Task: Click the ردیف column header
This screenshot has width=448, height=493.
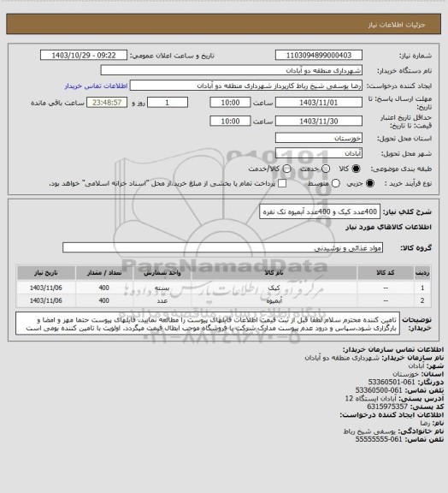Action: [x=422, y=272]
